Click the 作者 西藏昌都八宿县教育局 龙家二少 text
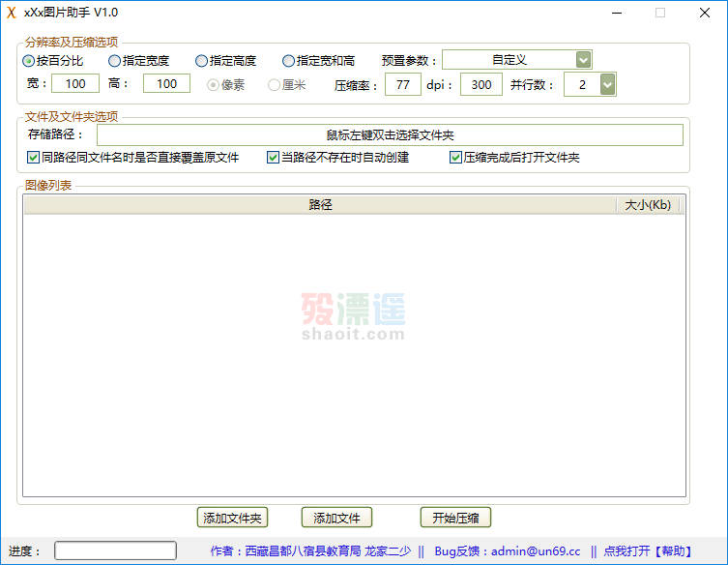Image resolution: width=728 pixels, height=565 pixels. click(x=310, y=551)
